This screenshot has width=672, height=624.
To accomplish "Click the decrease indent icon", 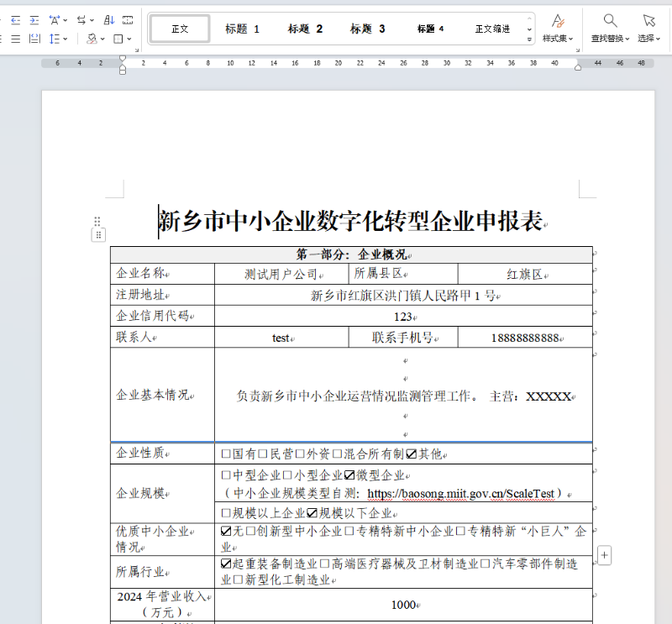I will (x=15, y=19).
